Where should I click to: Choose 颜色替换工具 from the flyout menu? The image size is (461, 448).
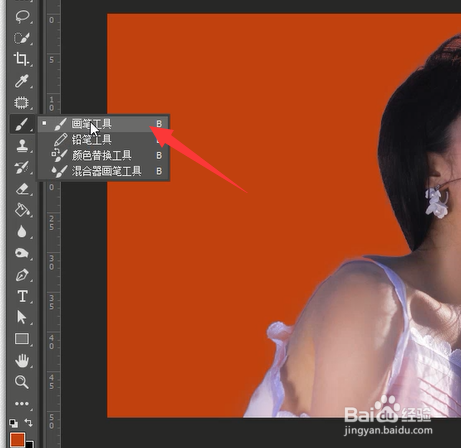click(103, 155)
